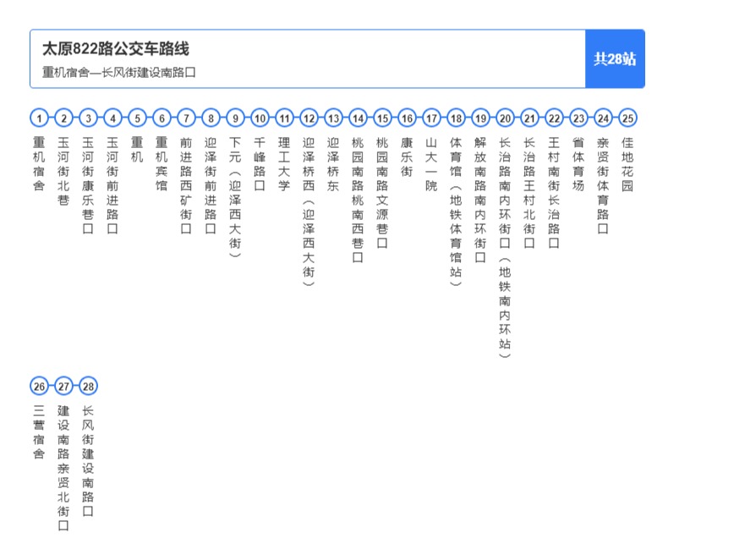Select the station name 解放南路南内环街口
Image resolution: width=734 pixels, height=560 pixels.
click(480, 200)
